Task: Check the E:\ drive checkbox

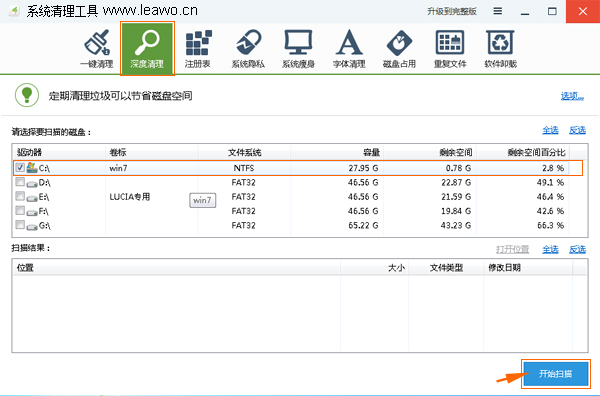Action: tap(20, 196)
